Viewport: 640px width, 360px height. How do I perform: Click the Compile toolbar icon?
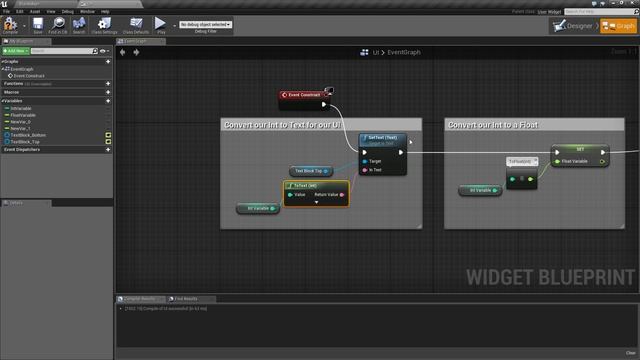coord(10,25)
